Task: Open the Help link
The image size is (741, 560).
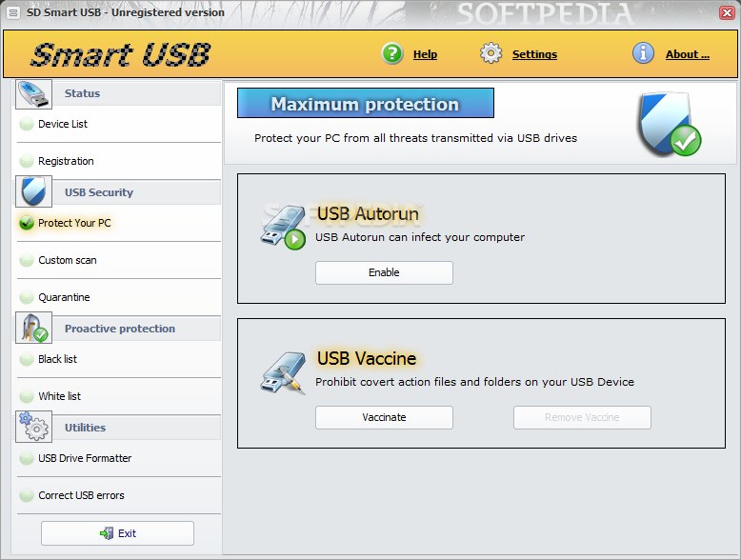Action: click(425, 54)
